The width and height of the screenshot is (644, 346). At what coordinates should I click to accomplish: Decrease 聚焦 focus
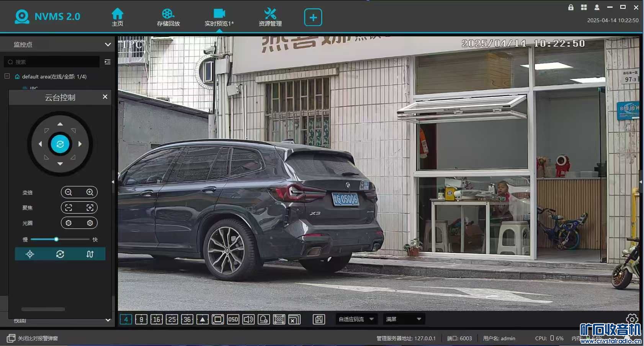(x=69, y=207)
